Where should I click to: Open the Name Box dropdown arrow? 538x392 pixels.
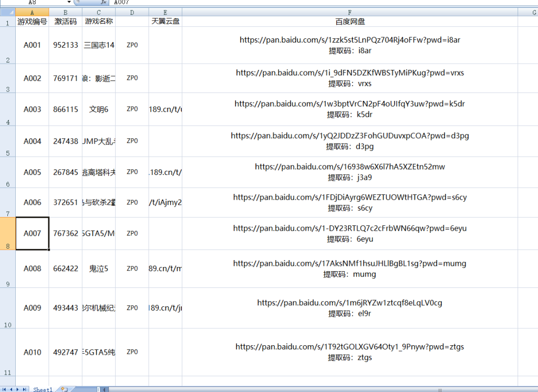click(69, 2)
